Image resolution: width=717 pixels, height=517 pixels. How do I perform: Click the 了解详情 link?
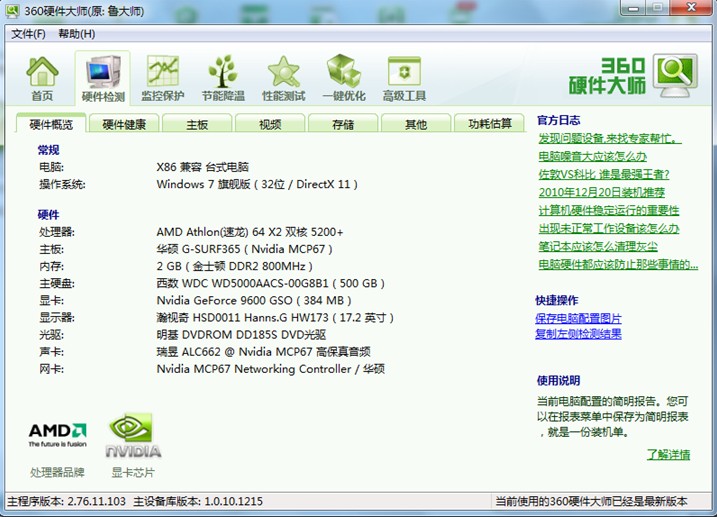[668, 454]
